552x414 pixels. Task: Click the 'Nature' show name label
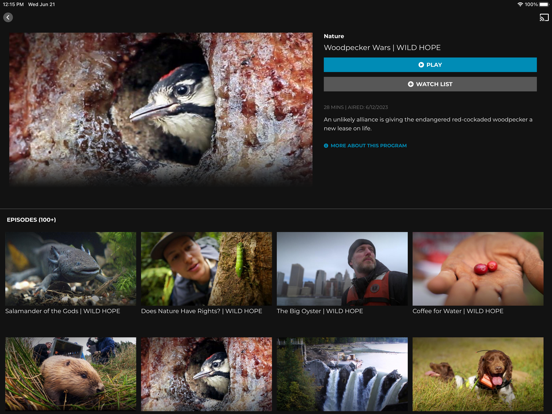(x=334, y=36)
